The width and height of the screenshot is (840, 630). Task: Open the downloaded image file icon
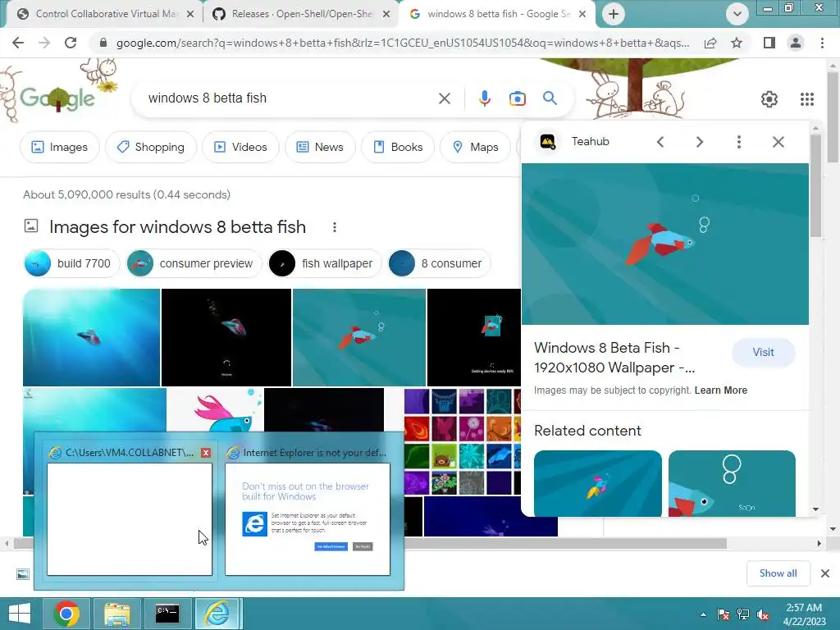pos(22,574)
